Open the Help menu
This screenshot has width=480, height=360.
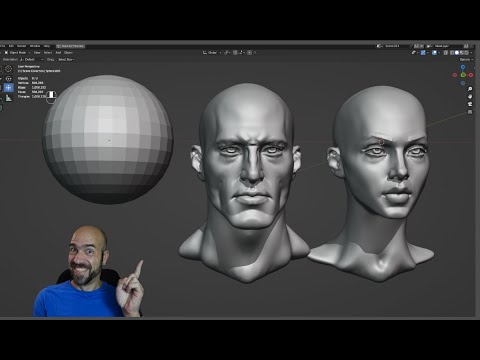point(47,46)
